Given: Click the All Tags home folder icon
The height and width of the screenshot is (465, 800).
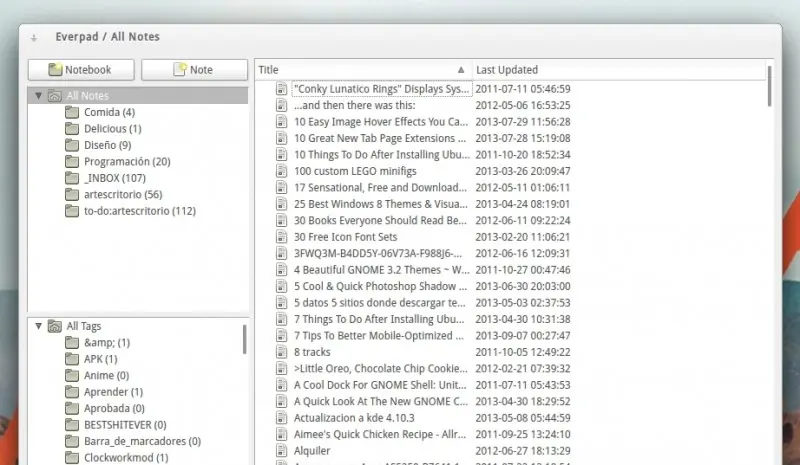Looking at the screenshot, I should [x=55, y=326].
